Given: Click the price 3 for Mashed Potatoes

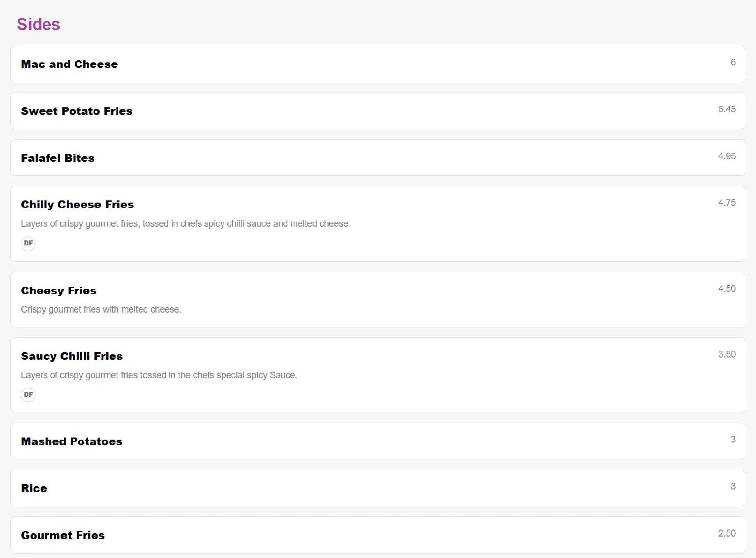Looking at the screenshot, I should click(733, 440).
